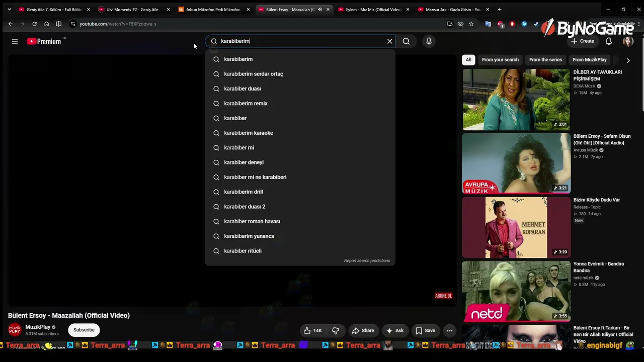Open the adblock extension with badge
Screen dimensions: 644x362
click(x=500, y=24)
